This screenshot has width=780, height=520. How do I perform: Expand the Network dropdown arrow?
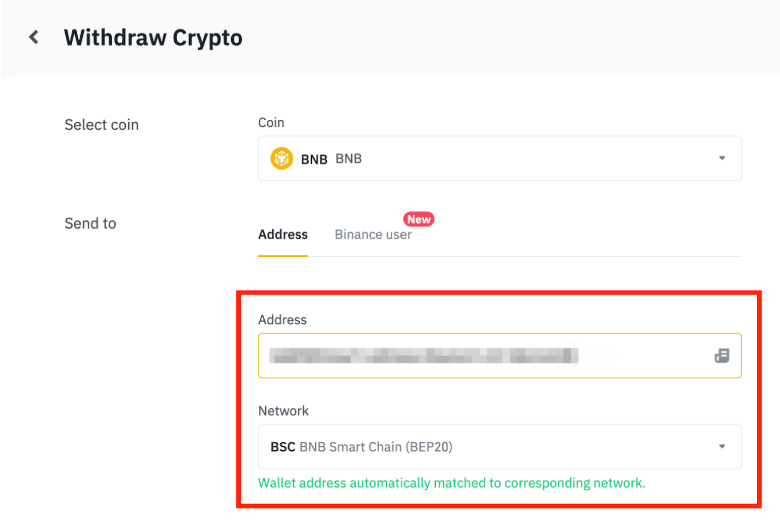point(721,447)
